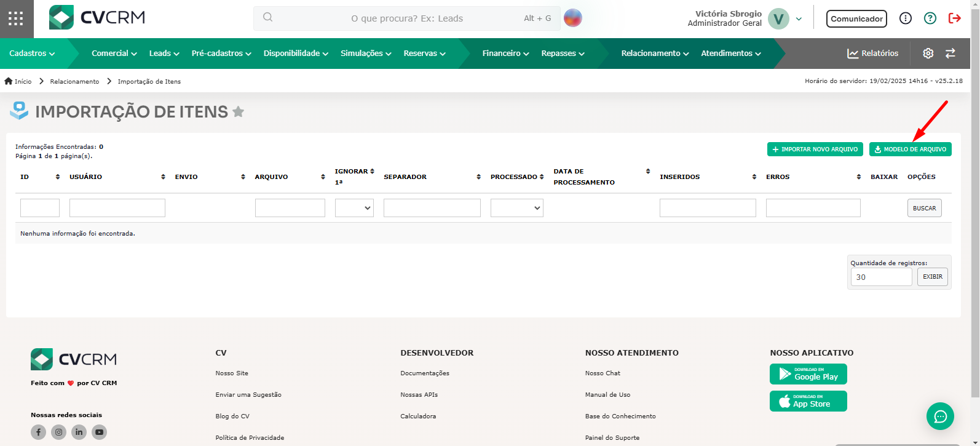Open the Instagram social icon
The height and width of the screenshot is (446, 980).
click(58, 432)
